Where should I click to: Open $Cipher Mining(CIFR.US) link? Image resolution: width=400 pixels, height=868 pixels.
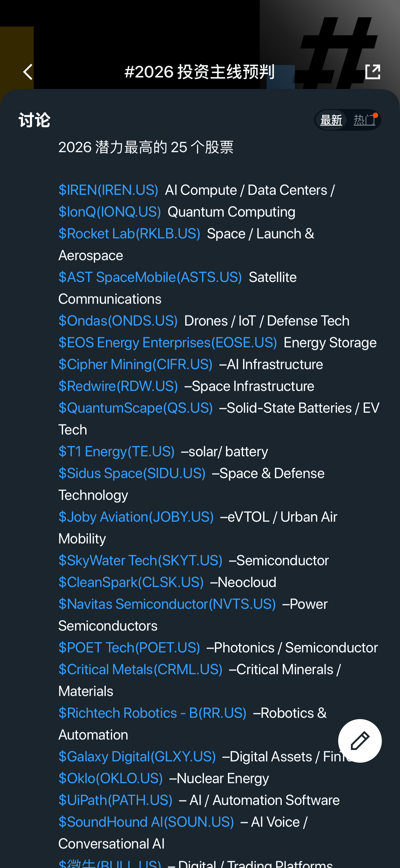click(x=135, y=364)
